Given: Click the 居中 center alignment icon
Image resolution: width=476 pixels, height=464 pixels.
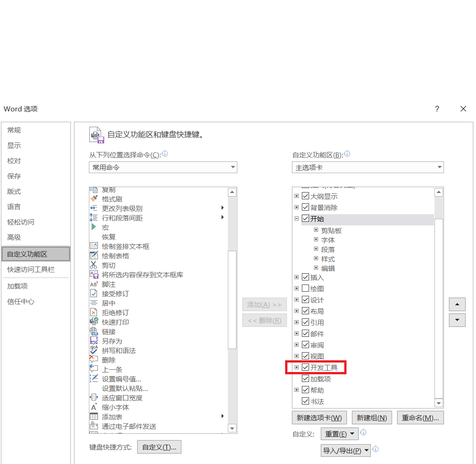Looking at the screenshot, I should [94, 303].
